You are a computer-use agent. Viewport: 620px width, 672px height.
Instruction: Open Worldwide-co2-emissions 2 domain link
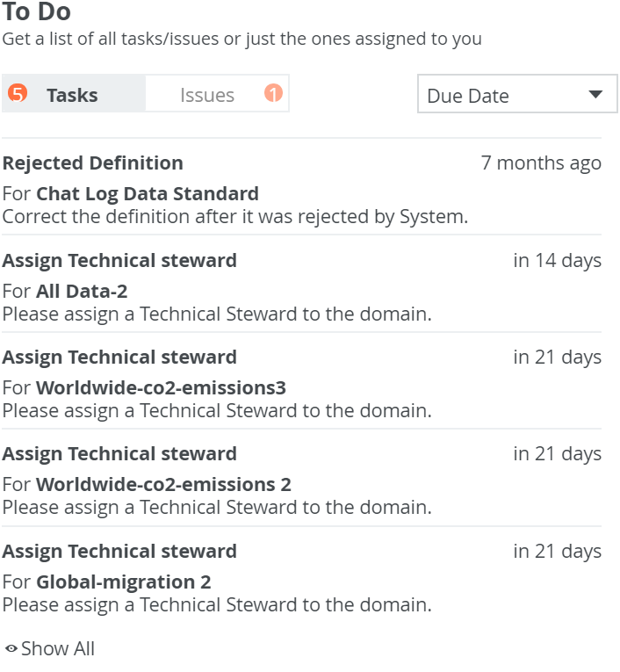[x=163, y=484]
